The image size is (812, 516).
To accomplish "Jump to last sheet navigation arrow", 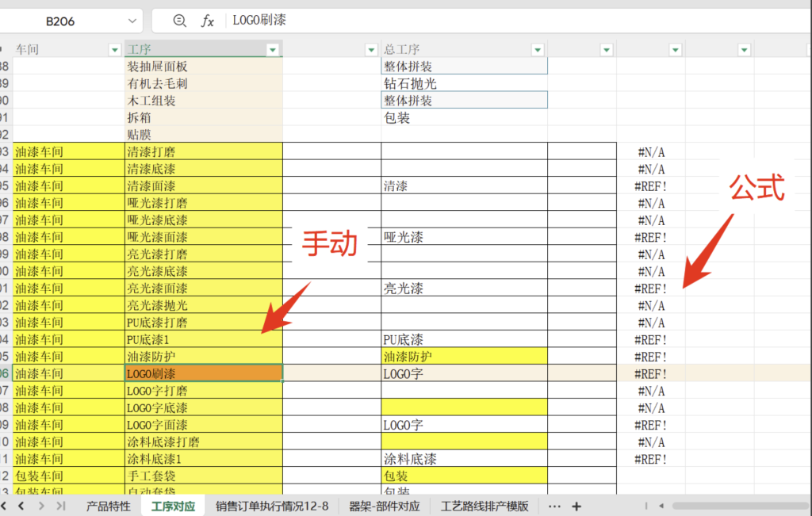I will coord(61,506).
